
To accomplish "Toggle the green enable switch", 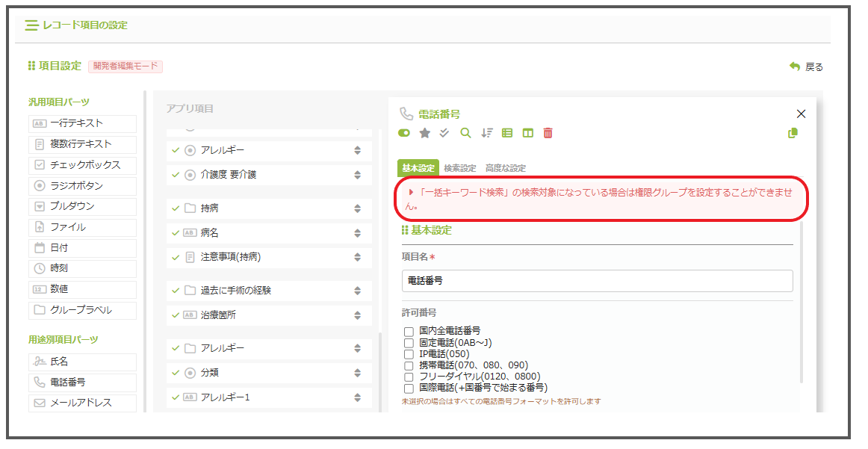I will tap(405, 133).
